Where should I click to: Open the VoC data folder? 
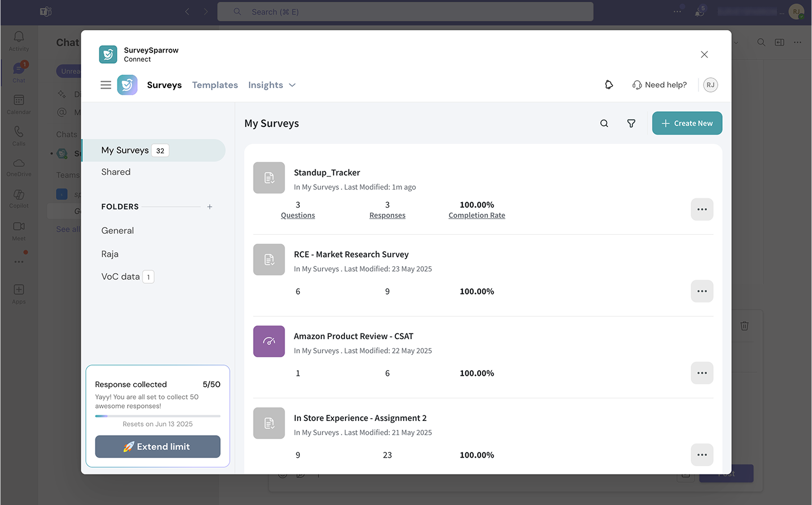pyautogui.click(x=120, y=276)
